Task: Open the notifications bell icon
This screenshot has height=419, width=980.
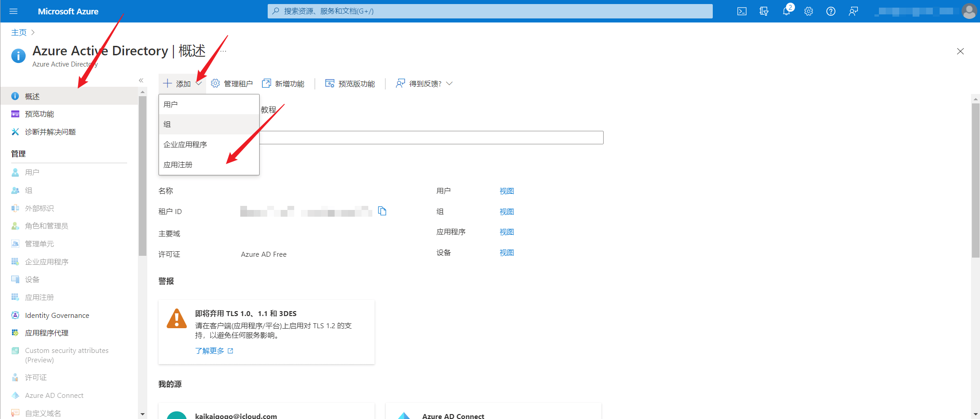Action: click(x=786, y=11)
